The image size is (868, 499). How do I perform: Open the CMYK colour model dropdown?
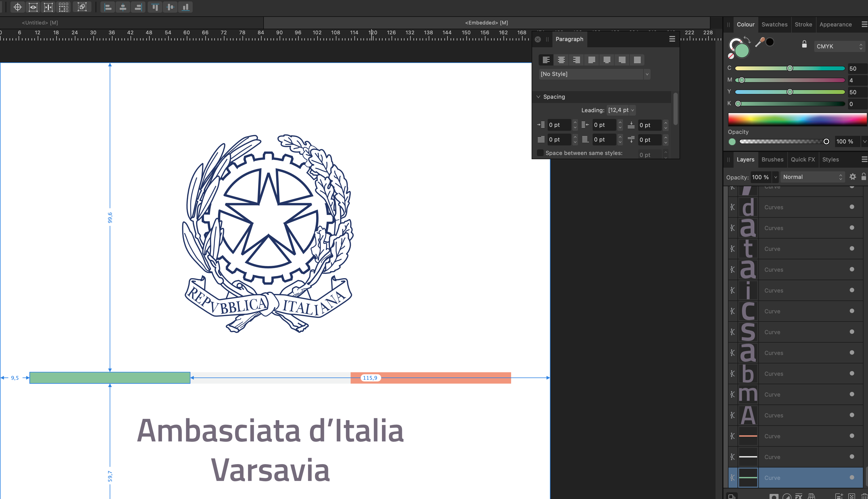[x=840, y=46]
